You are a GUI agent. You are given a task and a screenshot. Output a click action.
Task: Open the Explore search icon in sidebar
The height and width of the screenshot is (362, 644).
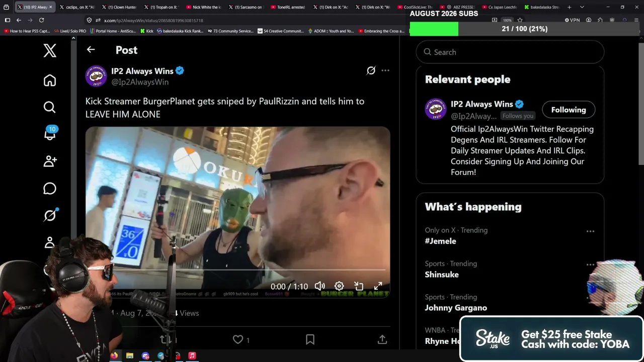(x=50, y=107)
